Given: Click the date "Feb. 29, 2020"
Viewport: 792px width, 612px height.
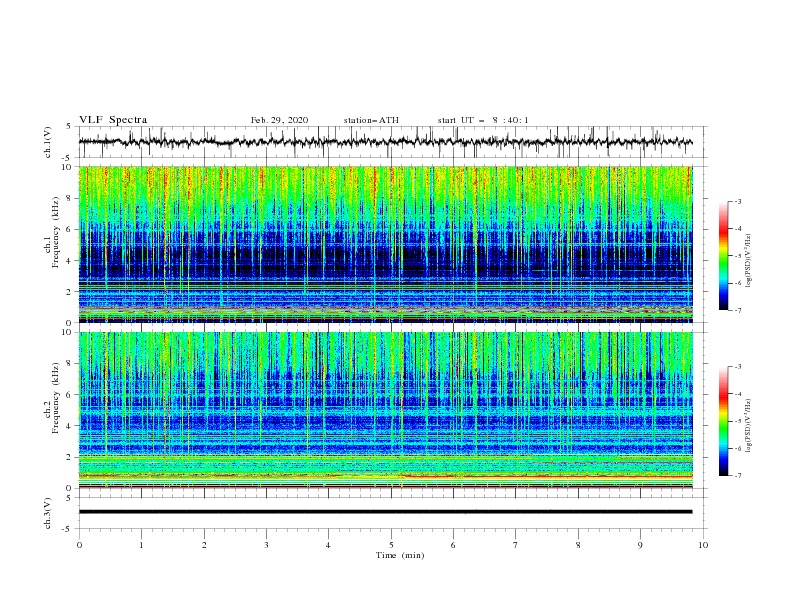Looking at the screenshot, I should tap(279, 120).
